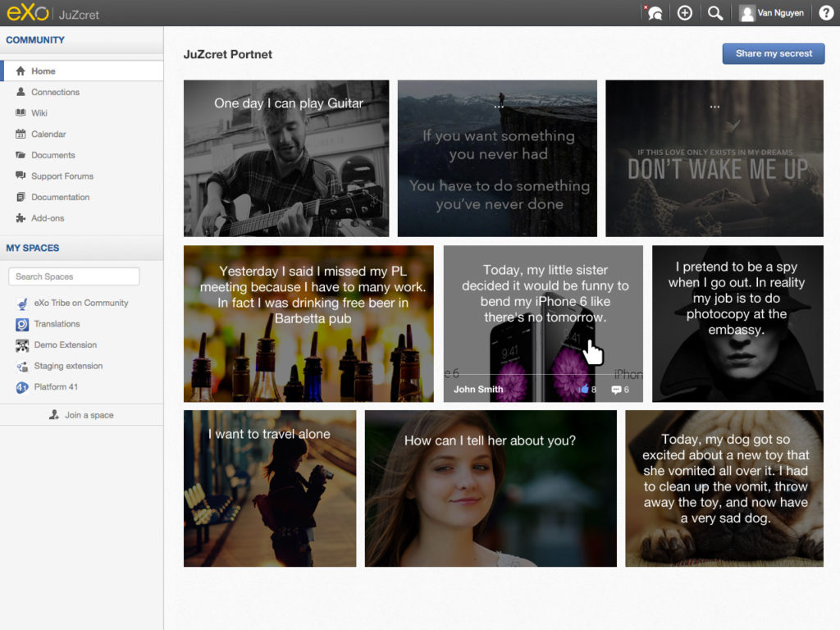This screenshot has height=630, width=840.
Task: Select Home in the Community menu
Action: point(43,71)
